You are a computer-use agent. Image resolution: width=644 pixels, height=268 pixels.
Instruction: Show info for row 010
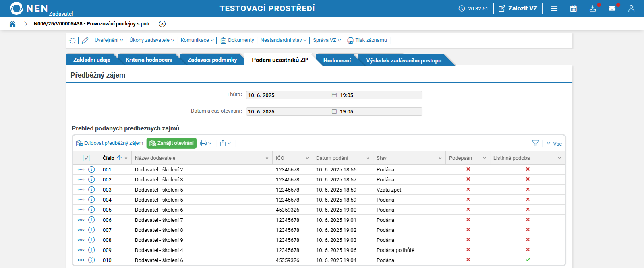point(91,260)
